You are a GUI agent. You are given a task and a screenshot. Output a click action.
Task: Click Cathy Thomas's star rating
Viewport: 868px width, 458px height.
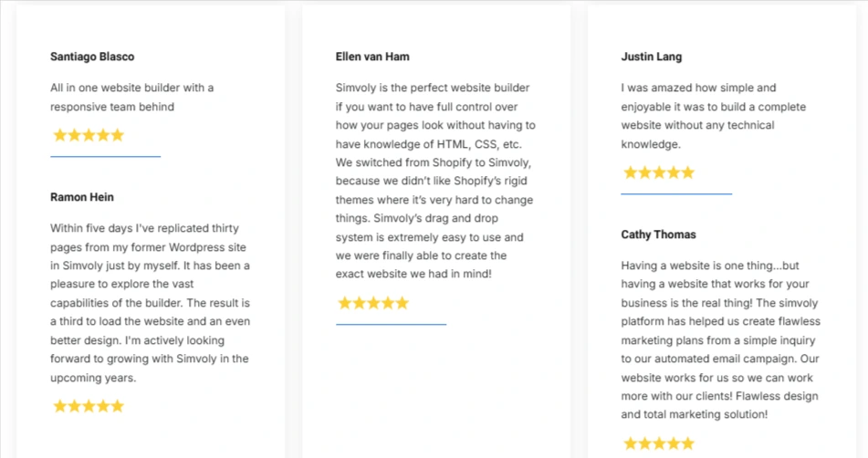(x=659, y=443)
